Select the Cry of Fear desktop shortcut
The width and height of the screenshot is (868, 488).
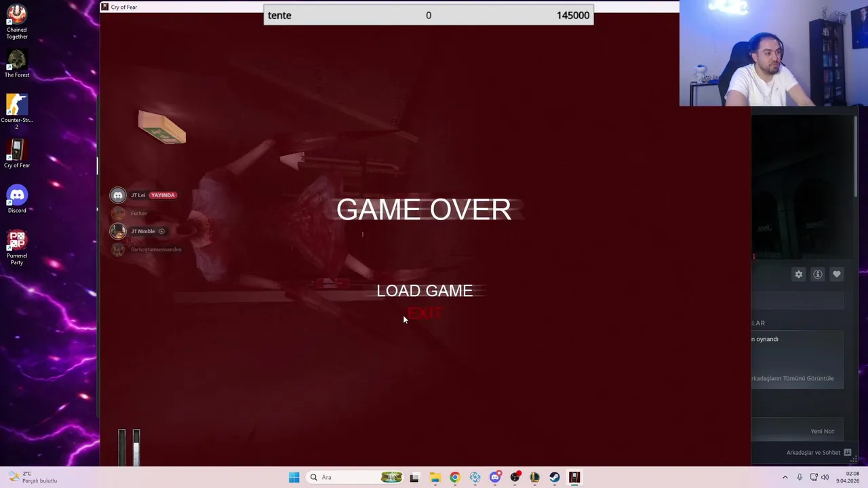click(x=17, y=154)
